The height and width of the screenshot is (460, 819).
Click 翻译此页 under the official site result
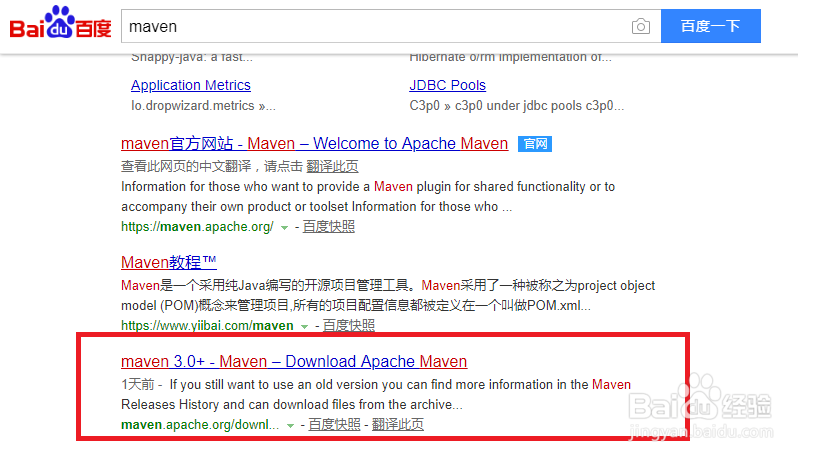(x=332, y=167)
